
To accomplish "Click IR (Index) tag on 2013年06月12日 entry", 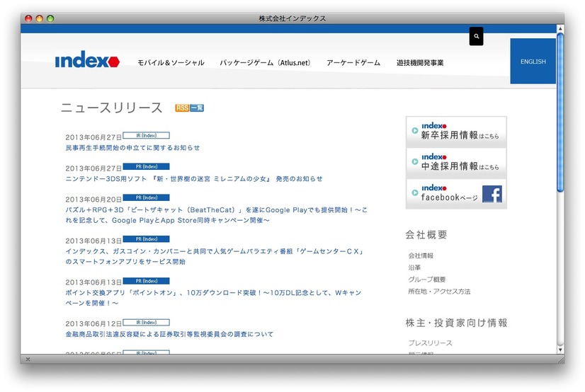I will [146, 323].
